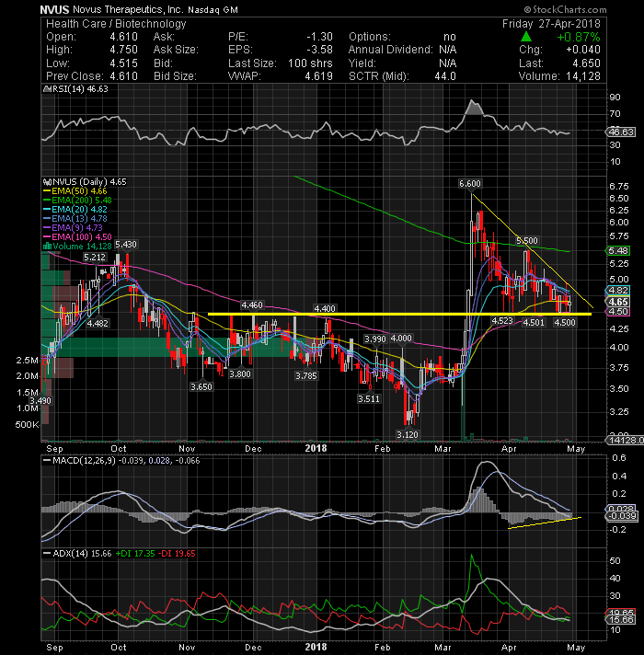Click the header Volume value 14,128
The height and width of the screenshot is (655, 644).
583,76
